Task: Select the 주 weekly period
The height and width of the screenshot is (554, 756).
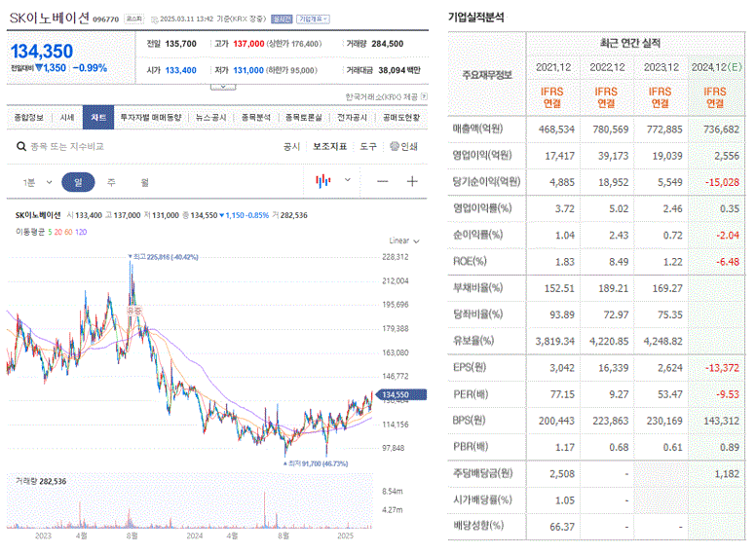Action: click(111, 182)
